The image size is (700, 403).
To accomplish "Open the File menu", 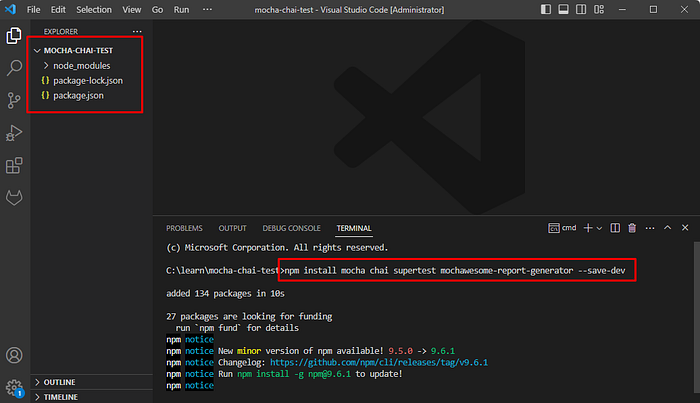I will [33, 9].
